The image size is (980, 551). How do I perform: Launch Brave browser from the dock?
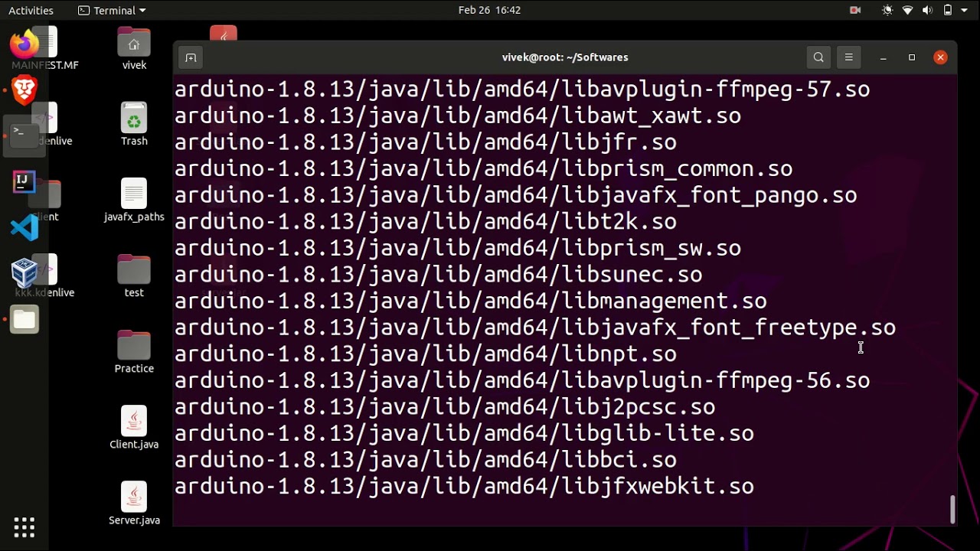(x=24, y=91)
